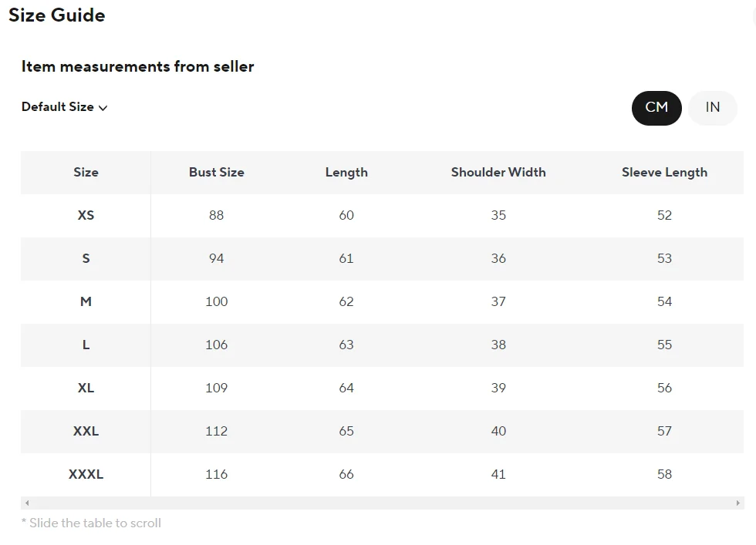Choose the M size row label
Image resolution: width=756 pixels, height=545 pixels.
click(x=86, y=302)
